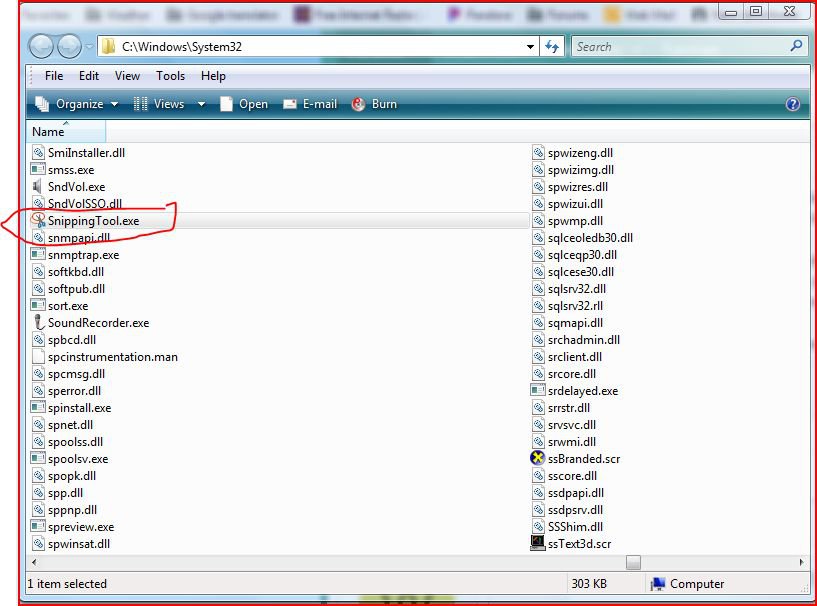
Task: Open the Organize dropdown menu
Action: tap(76, 104)
